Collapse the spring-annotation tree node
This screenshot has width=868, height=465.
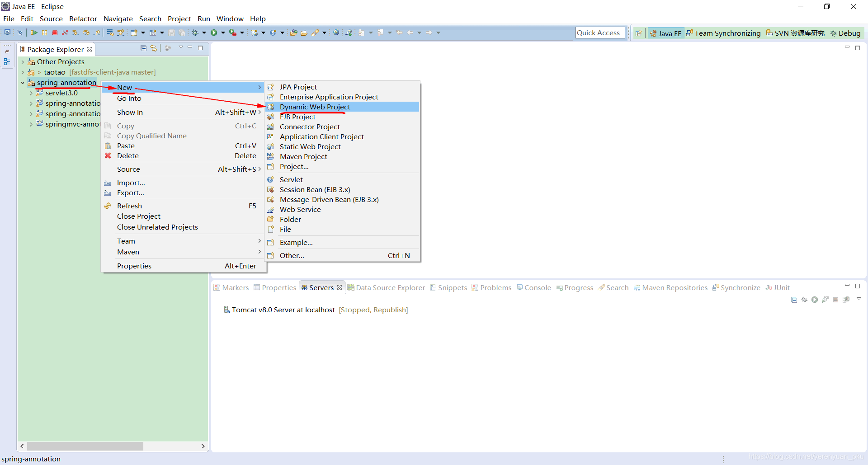[x=23, y=83]
